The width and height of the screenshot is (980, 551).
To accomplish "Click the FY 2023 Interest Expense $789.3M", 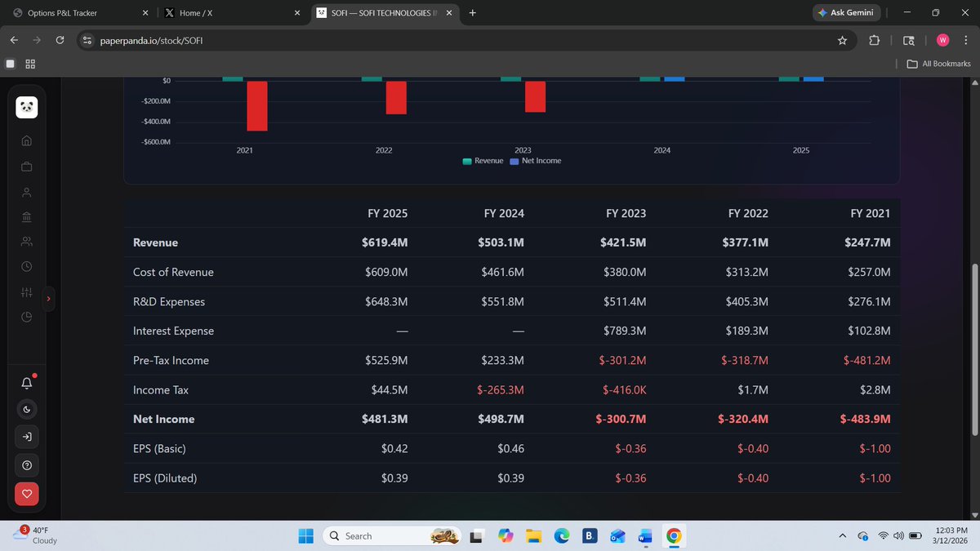I will click(625, 331).
